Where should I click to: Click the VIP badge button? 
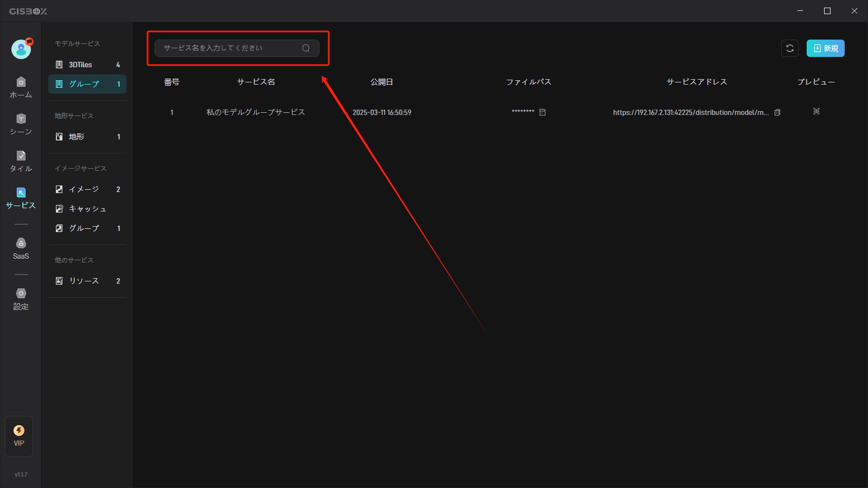(x=19, y=436)
